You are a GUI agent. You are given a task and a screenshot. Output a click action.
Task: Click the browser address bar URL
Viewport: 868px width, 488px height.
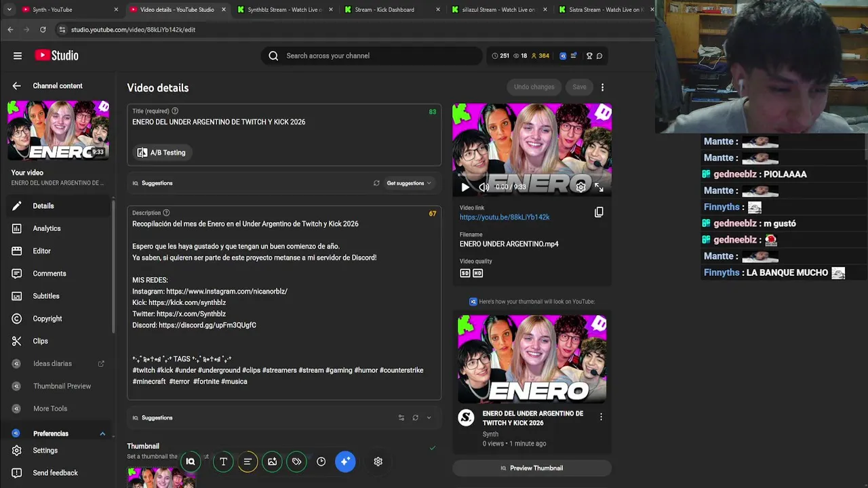click(x=134, y=30)
